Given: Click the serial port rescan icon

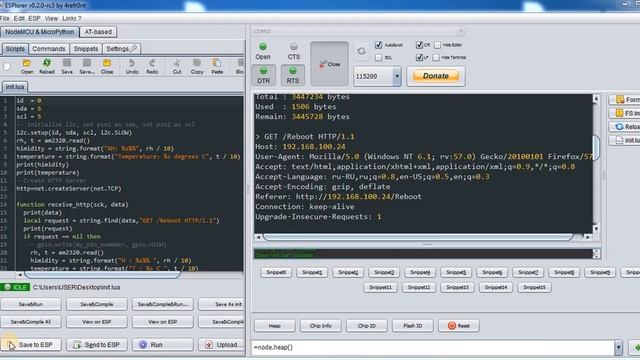Looking at the screenshot, I should point(361,51).
